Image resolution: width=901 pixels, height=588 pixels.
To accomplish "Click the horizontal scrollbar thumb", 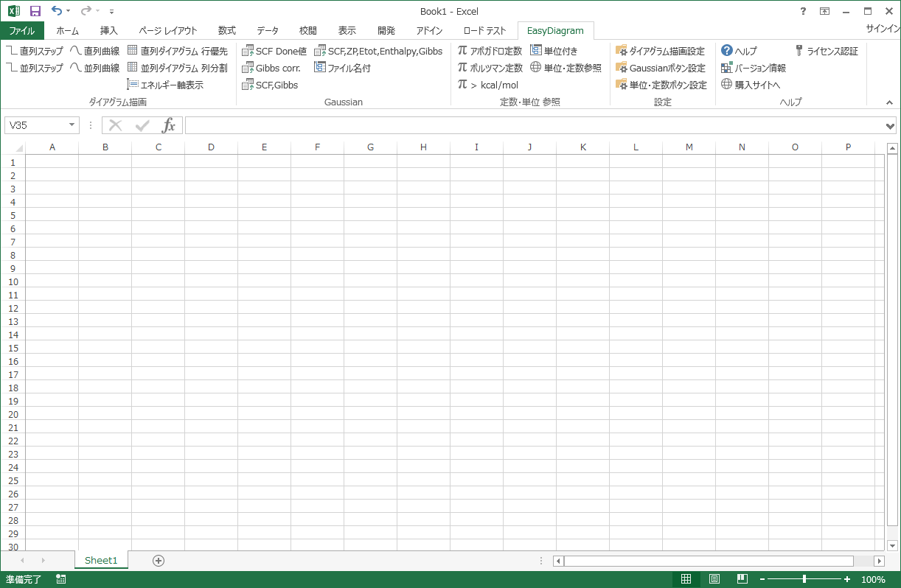I will click(709, 561).
